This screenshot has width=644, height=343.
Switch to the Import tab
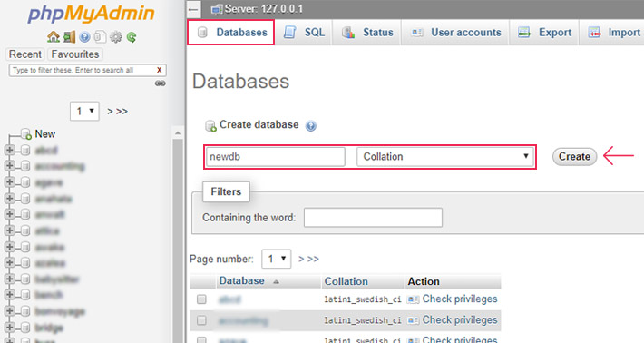click(613, 32)
